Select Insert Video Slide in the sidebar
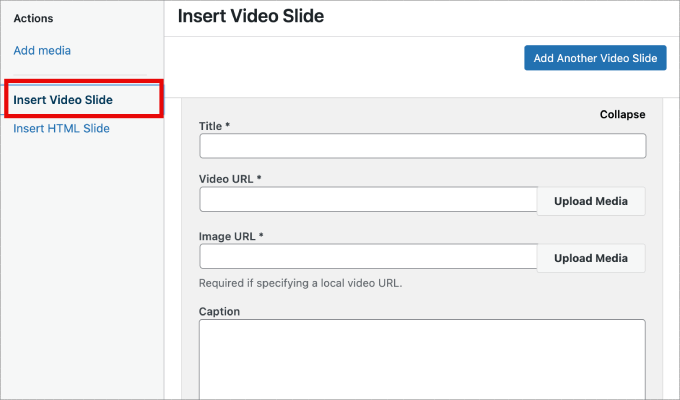The width and height of the screenshot is (680, 400). click(x=63, y=100)
